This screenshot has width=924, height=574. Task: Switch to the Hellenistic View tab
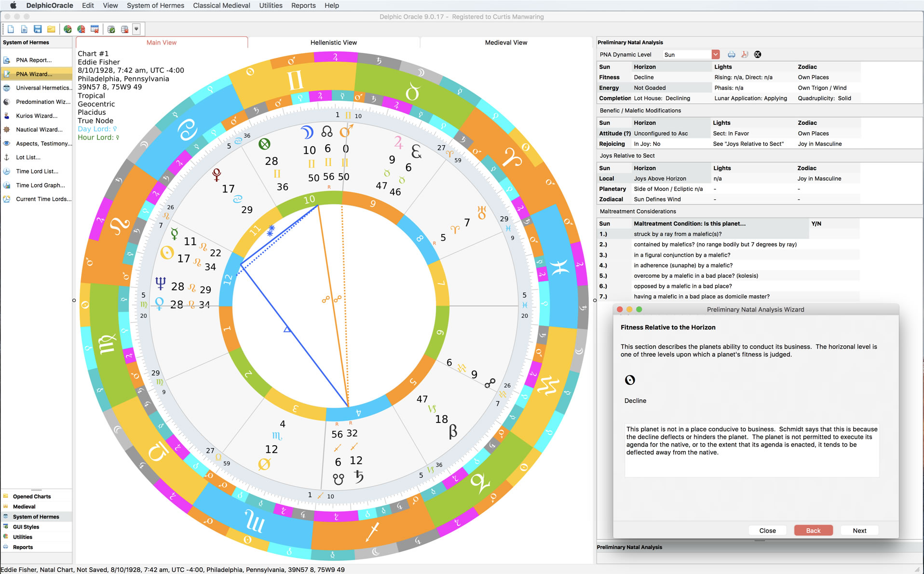click(x=334, y=42)
